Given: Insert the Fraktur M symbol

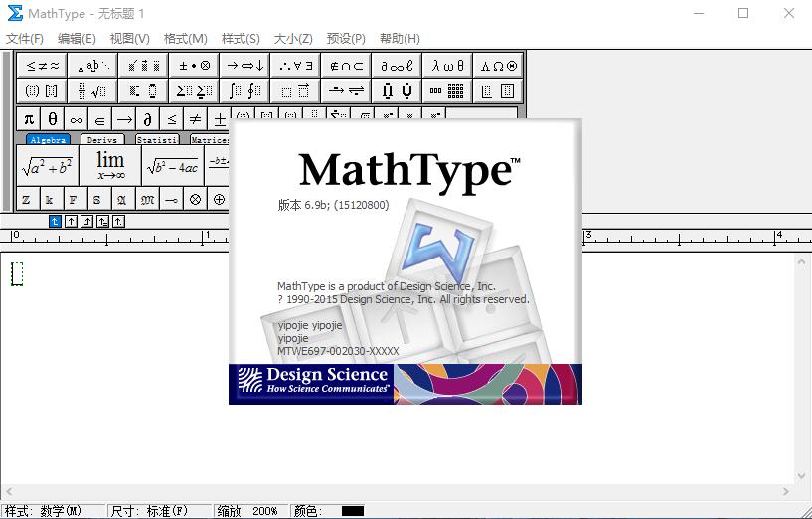Looking at the screenshot, I should tap(147, 199).
